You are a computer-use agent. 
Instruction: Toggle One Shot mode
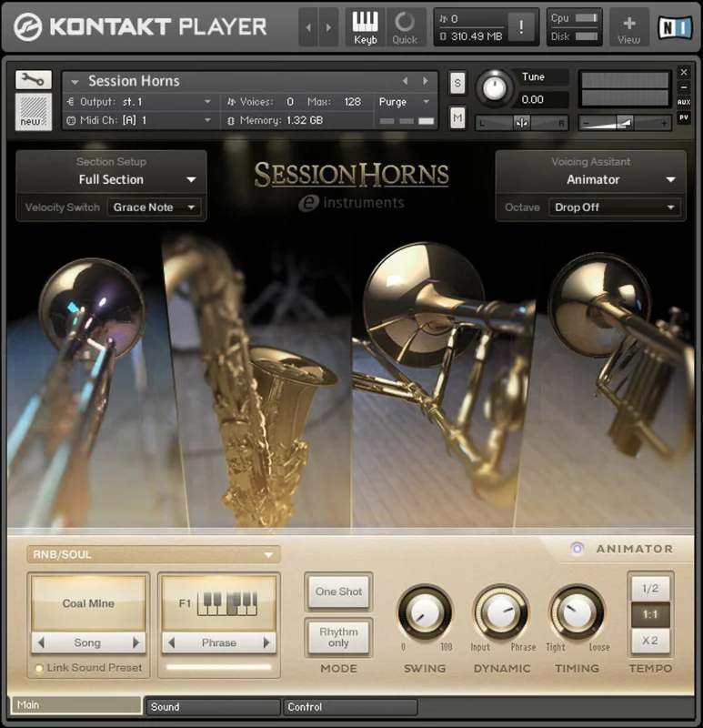point(338,591)
